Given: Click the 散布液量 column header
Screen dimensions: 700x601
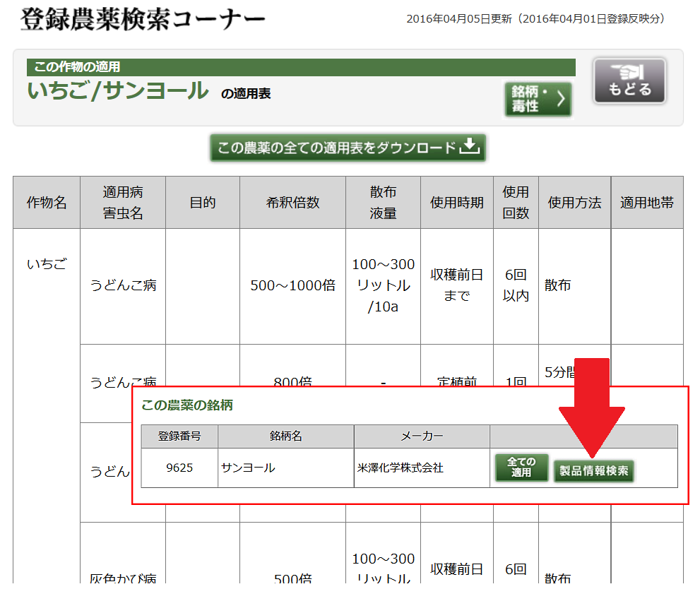Looking at the screenshot, I should pyautogui.click(x=383, y=203).
